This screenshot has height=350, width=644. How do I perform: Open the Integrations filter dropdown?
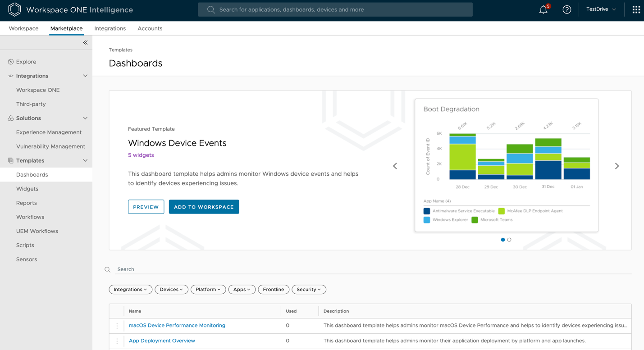point(130,290)
